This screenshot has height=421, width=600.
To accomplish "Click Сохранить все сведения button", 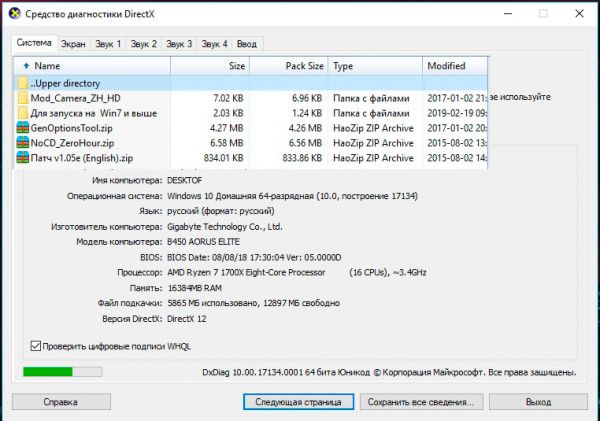I will 421,402.
